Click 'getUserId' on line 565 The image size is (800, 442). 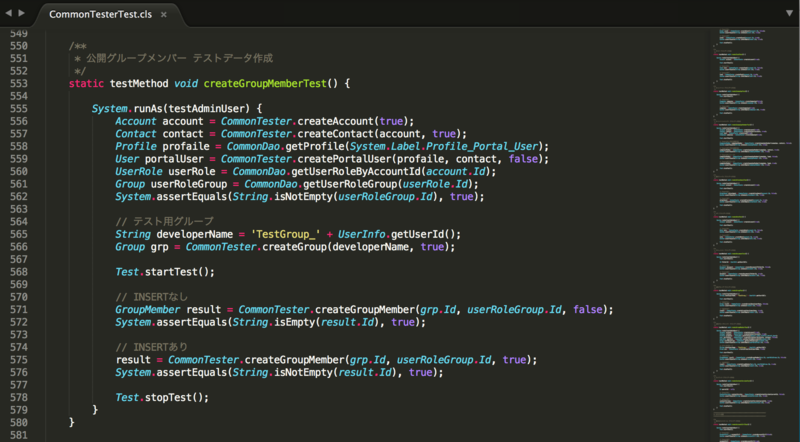pyautogui.click(x=417, y=234)
